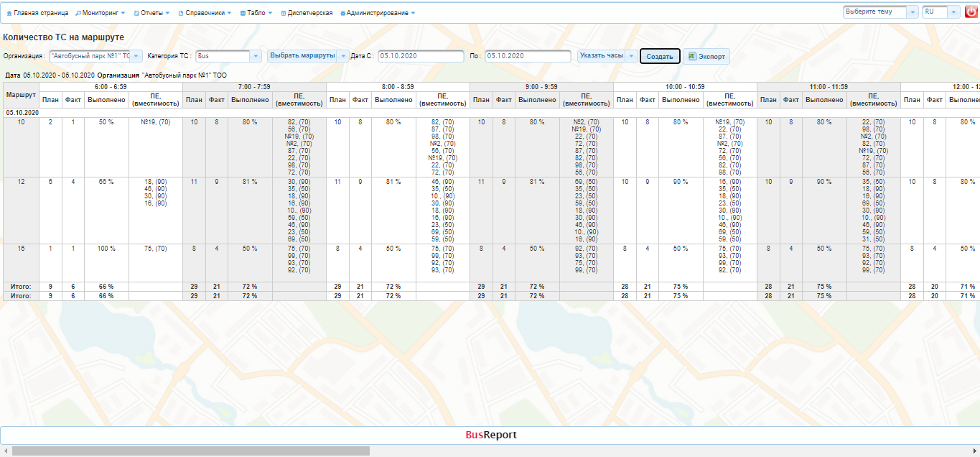Screen dimensions: 980x457
Task: Click the 7:00 - 7:59 hour header
Action: coord(254,87)
